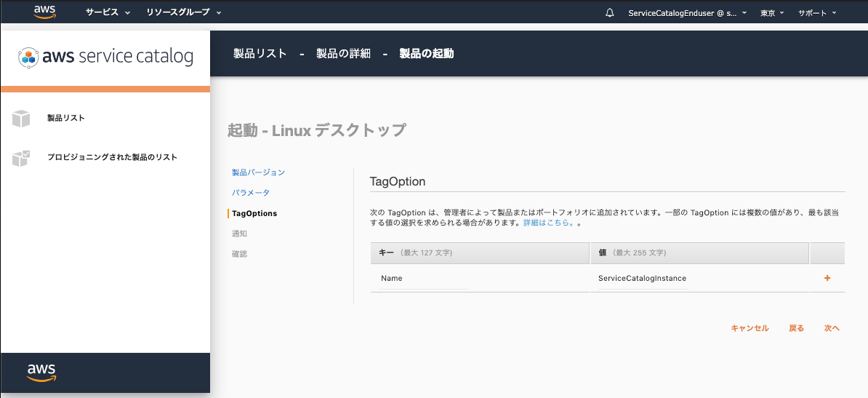The width and height of the screenshot is (868, 398).
Task: Open 製品リスト in the sidebar
Action: point(66,118)
